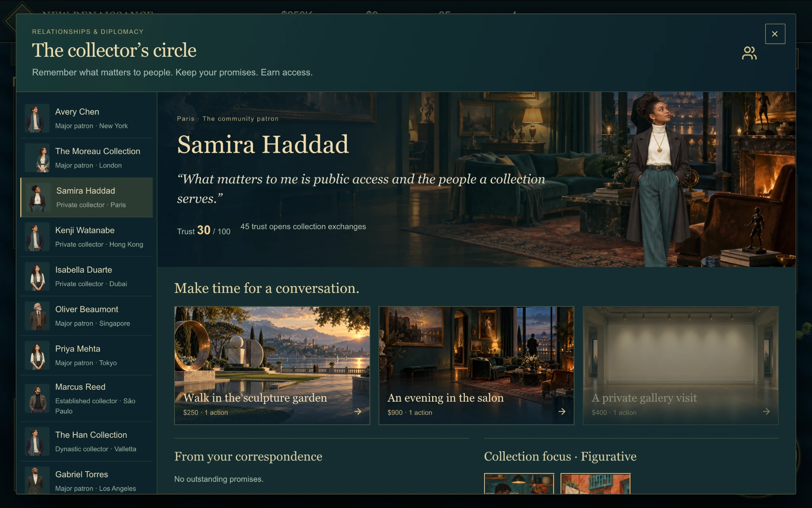Click '$250 · 1 action' cost label
Image resolution: width=812 pixels, height=508 pixels.
(205, 412)
